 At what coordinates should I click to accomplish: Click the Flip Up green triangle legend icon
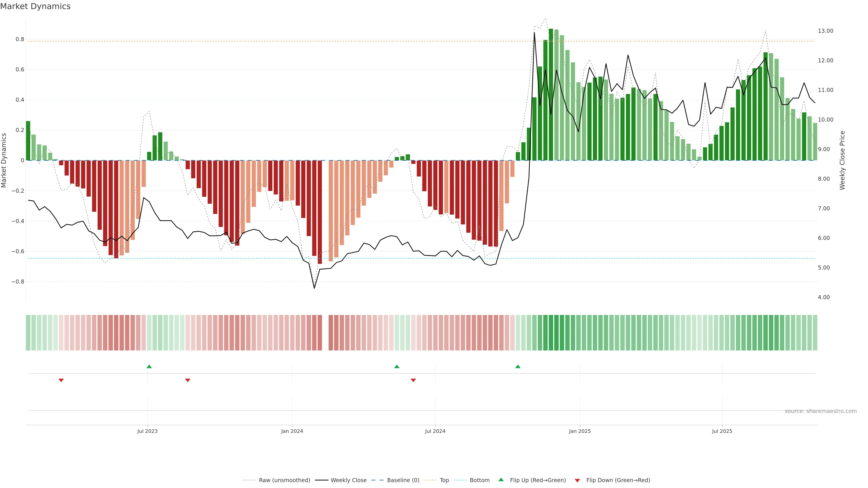(501, 480)
